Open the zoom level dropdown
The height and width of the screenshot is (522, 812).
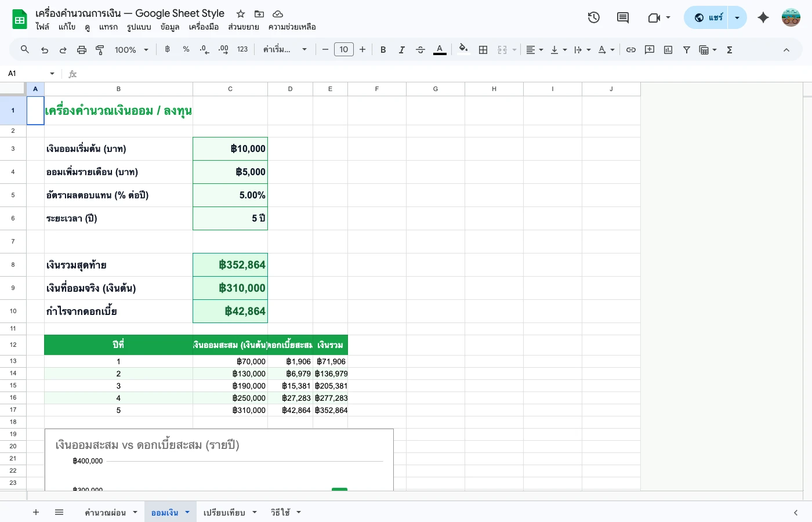pyautogui.click(x=130, y=49)
